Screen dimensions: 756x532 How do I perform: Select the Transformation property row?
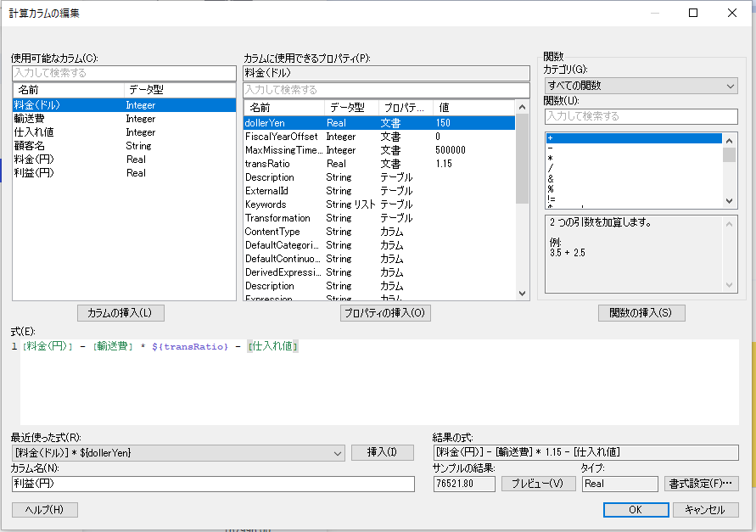pos(379,218)
